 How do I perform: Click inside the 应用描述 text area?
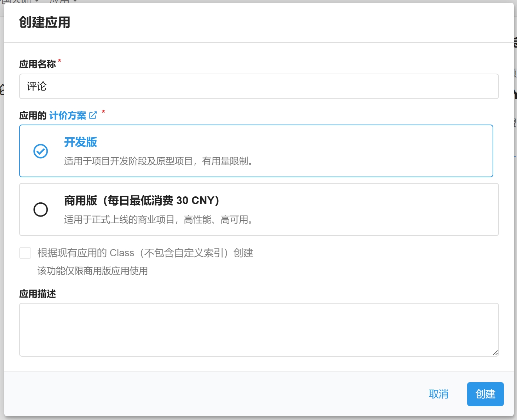point(259,329)
